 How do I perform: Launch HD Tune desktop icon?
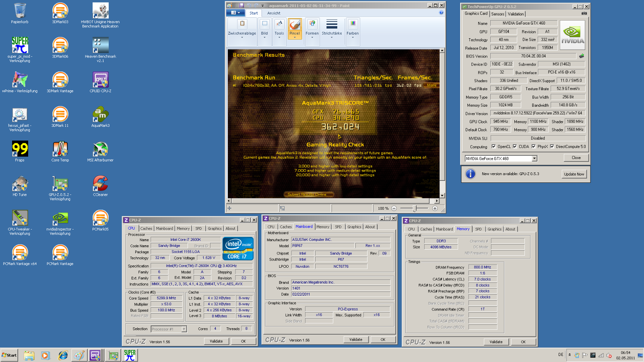pos(20,186)
